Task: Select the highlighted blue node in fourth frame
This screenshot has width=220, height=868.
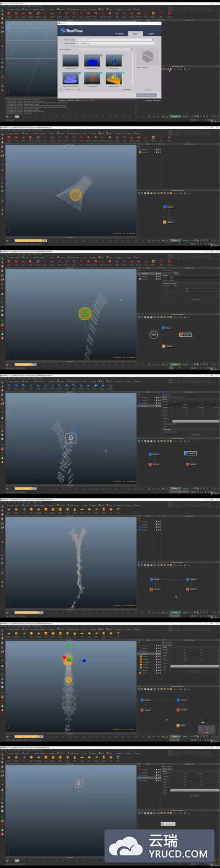Action: [x=189, y=453]
